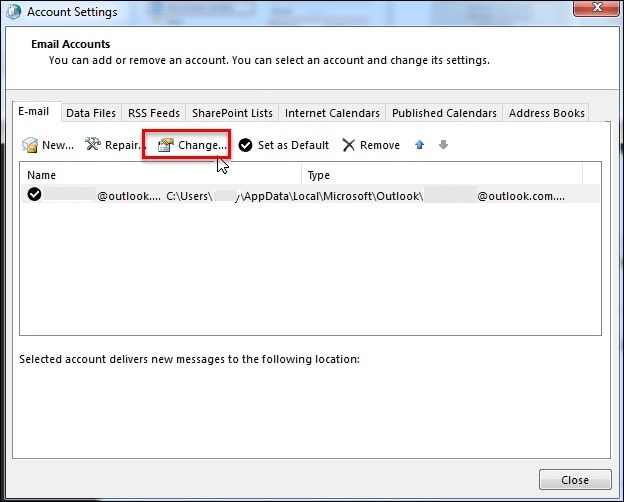Click the New... label

click(x=58, y=145)
